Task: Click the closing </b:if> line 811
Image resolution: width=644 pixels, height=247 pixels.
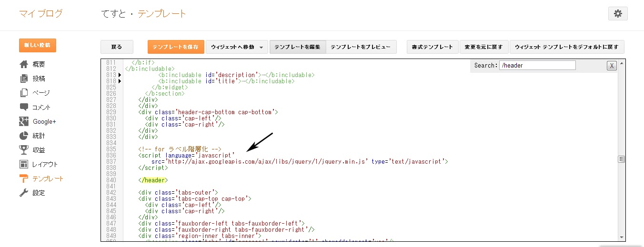Action: coord(142,63)
